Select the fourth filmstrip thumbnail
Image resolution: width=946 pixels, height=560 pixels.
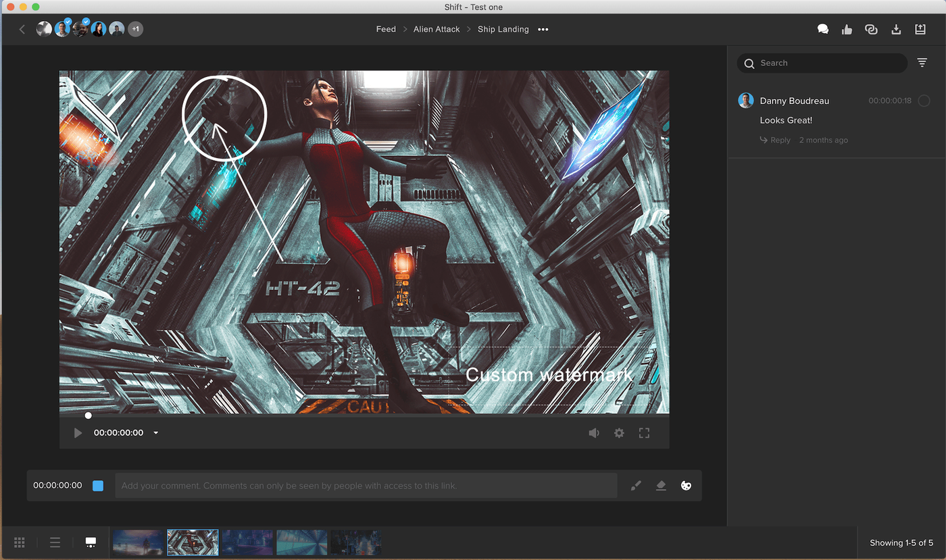click(301, 542)
